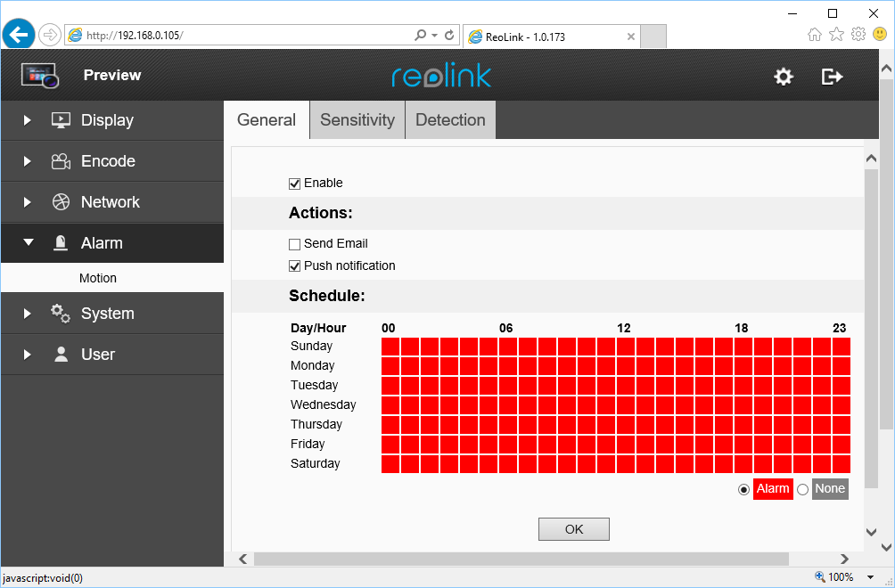This screenshot has height=588, width=895.
Task: Click the Display monitor icon in sidebar
Action: coord(61,120)
